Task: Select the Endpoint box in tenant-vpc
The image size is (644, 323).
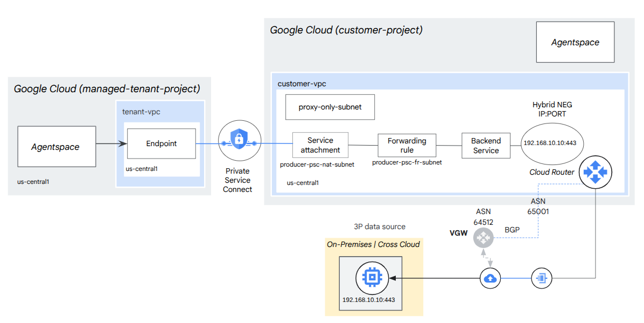Action: [162, 143]
